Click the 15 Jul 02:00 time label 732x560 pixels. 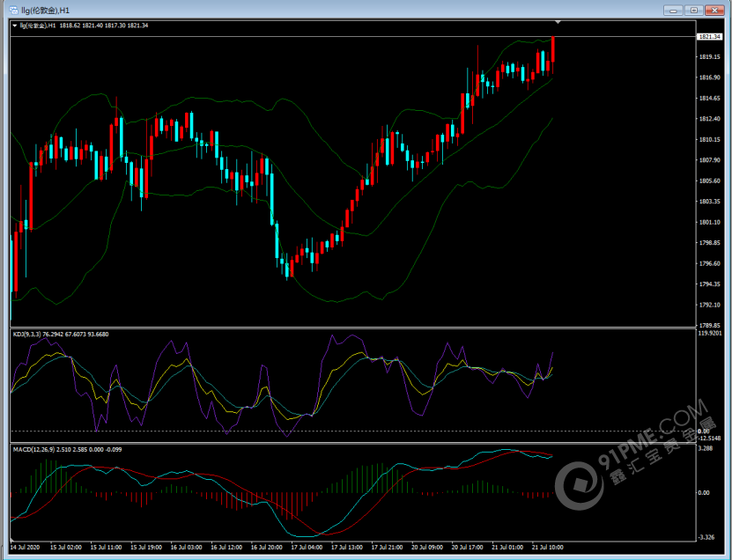pyautogui.click(x=66, y=547)
